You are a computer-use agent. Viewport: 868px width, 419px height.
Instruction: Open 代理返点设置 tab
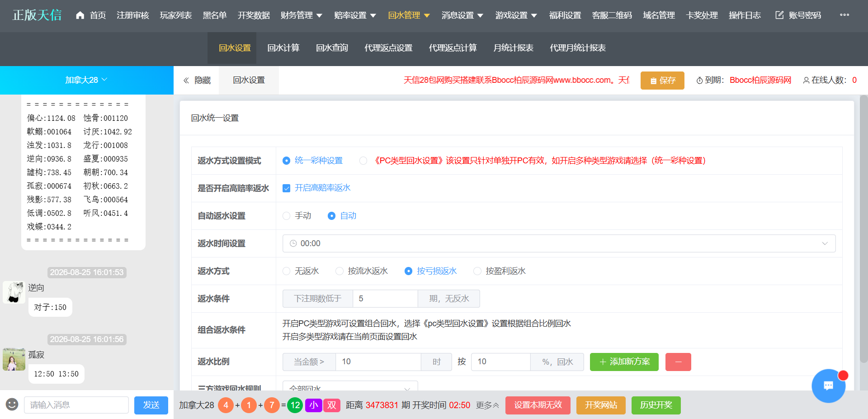(388, 48)
